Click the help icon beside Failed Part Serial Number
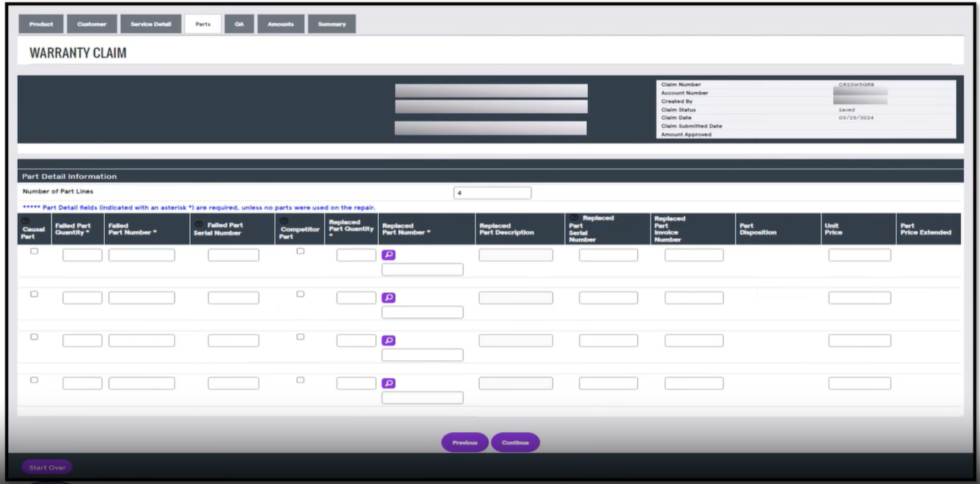The width and height of the screenshot is (980, 484). point(199,224)
